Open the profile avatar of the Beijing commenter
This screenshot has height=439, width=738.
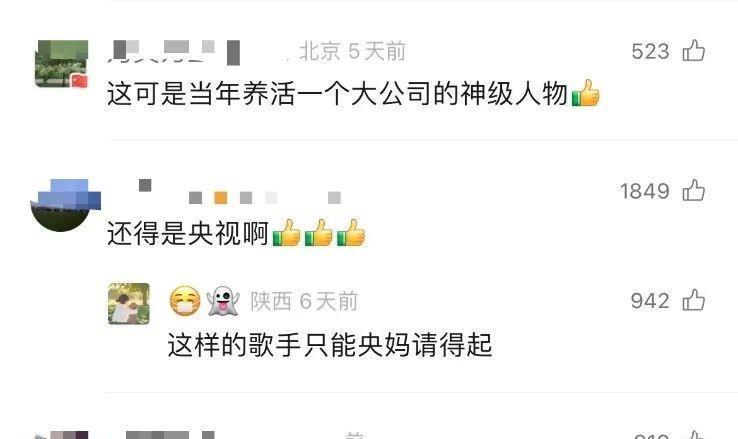click(x=62, y=64)
